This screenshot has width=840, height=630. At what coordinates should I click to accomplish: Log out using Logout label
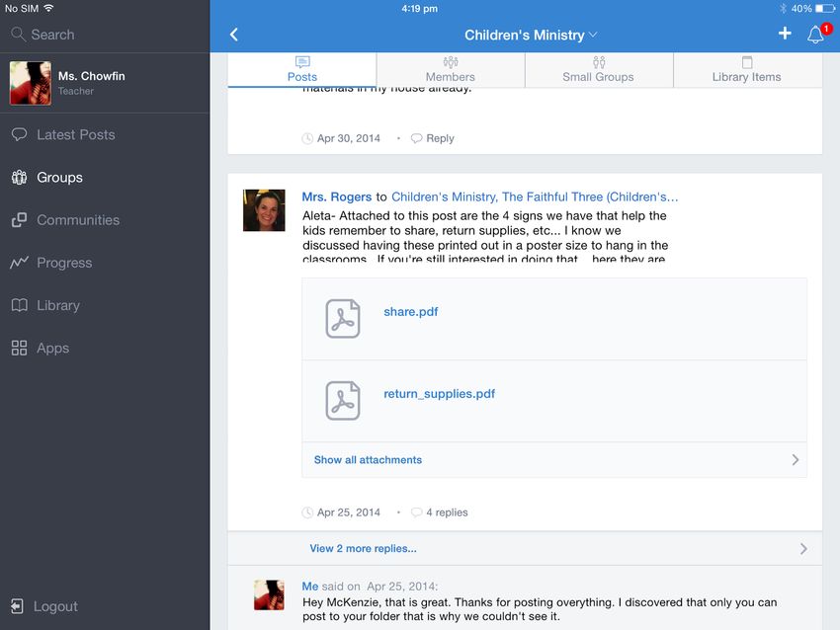point(55,606)
